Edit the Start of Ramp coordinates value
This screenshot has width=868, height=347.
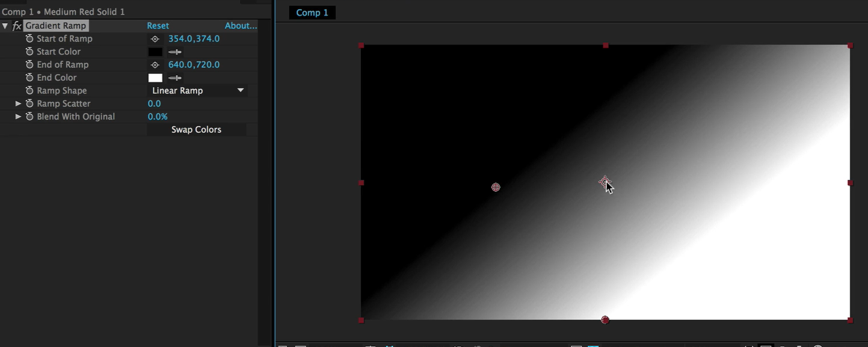point(194,38)
